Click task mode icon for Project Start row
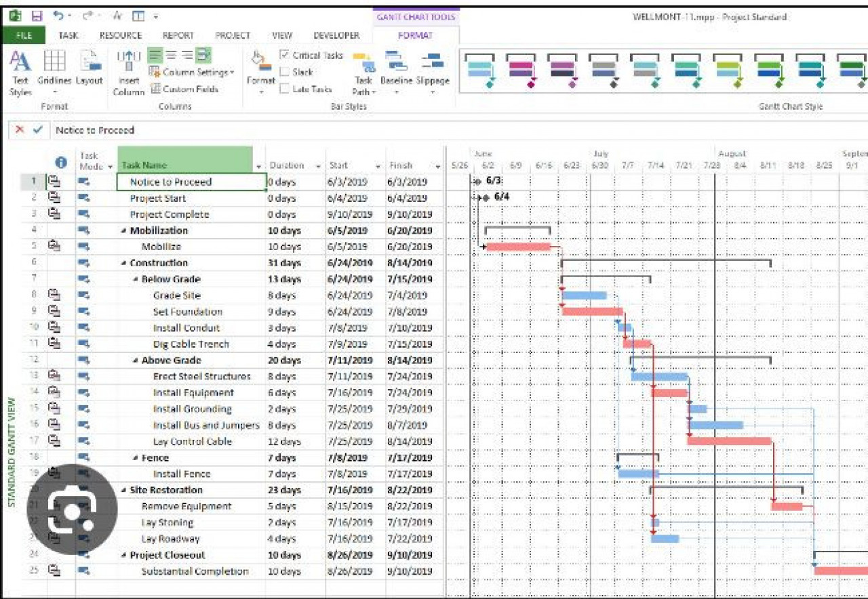Screen dimensions: 868x599 click(x=84, y=198)
